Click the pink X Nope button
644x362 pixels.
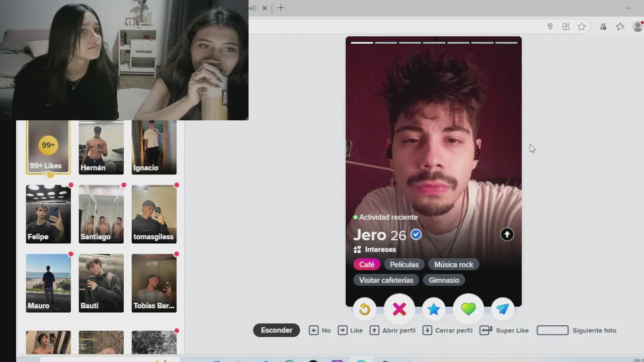click(x=399, y=309)
